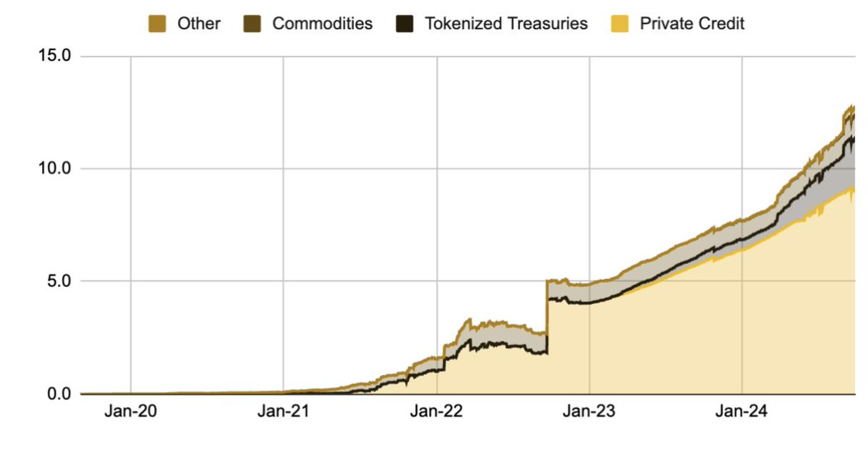Select the Jan-21 x-axis label

(284, 412)
